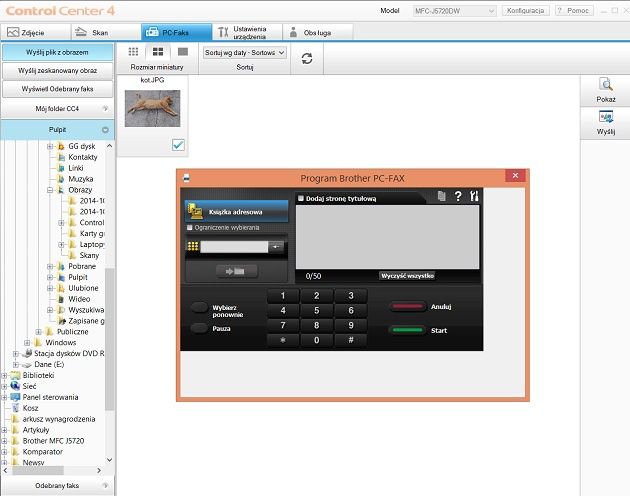Click keypad digit 0
Image resolution: width=630 pixels, height=496 pixels.
(x=317, y=340)
